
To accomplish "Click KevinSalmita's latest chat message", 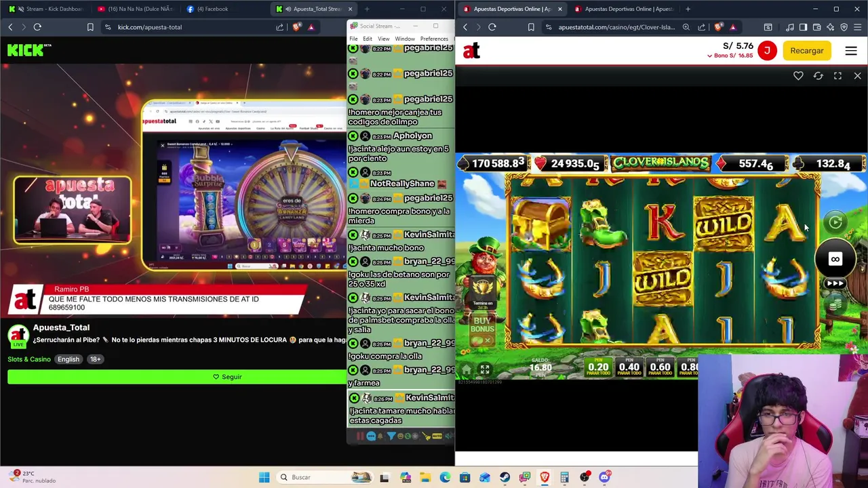I will pos(401,415).
